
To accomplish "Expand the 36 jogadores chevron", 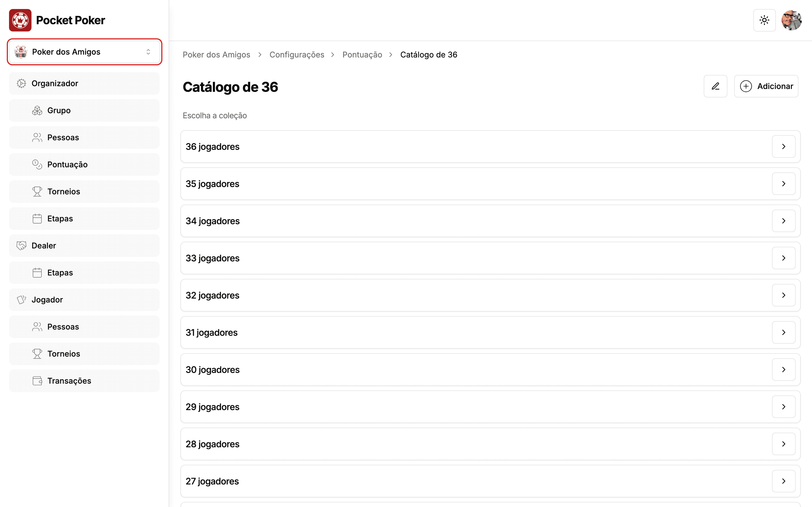I will pyautogui.click(x=784, y=146).
